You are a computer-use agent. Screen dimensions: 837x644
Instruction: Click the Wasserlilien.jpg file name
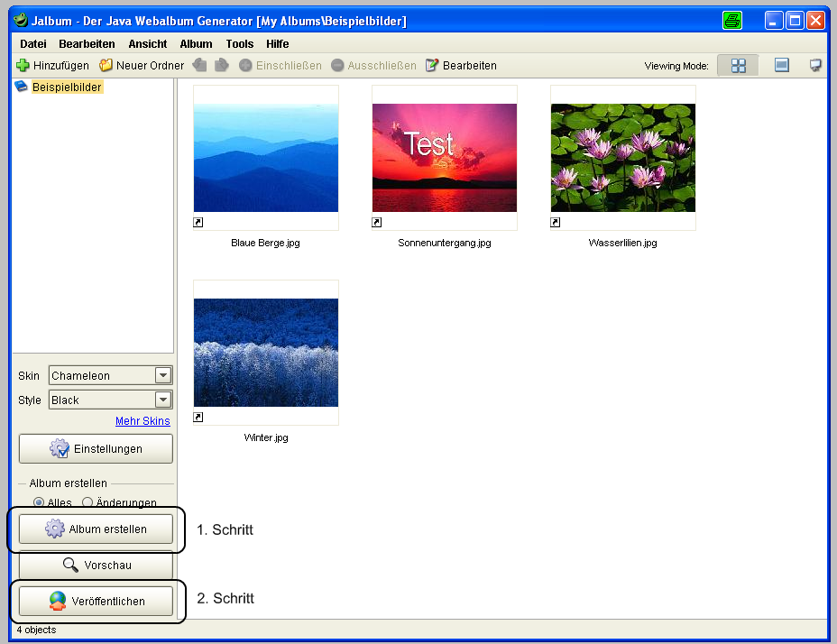(x=622, y=243)
